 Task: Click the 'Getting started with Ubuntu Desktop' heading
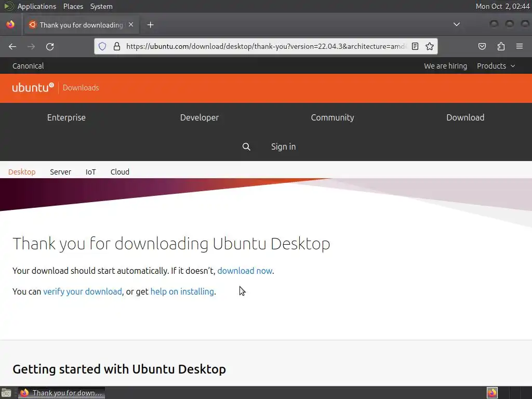tap(119, 369)
